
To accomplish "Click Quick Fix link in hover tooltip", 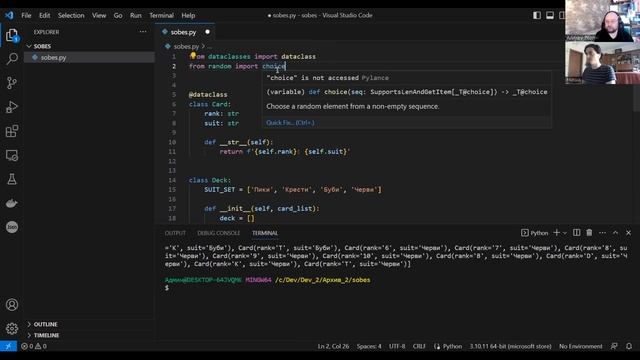I will point(290,122).
